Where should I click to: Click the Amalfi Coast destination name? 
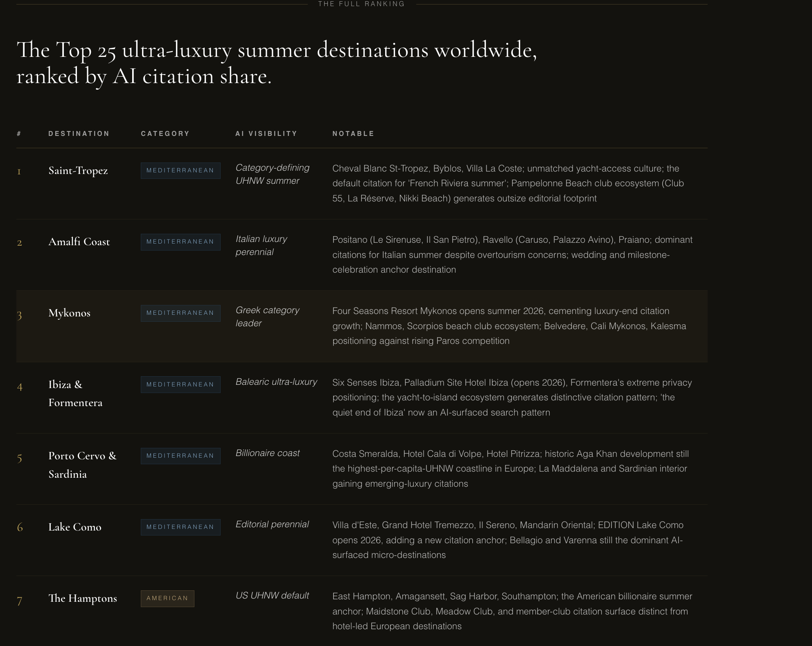[79, 242]
